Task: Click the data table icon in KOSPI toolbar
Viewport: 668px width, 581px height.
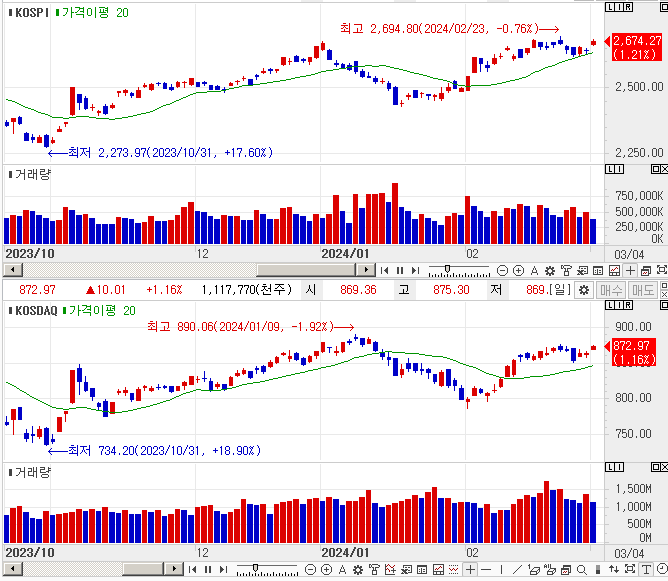Action: click(x=598, y=270)
